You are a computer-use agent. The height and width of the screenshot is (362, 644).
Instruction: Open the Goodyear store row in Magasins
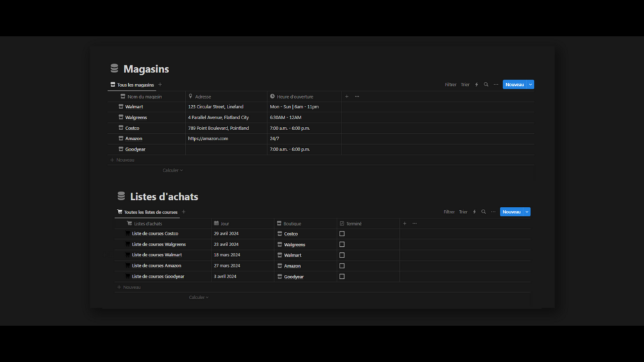pos(135,149)
